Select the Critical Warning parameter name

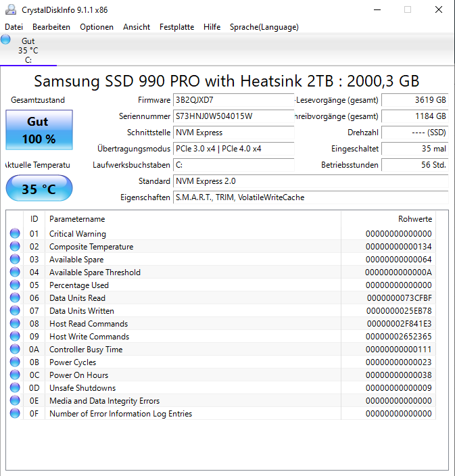[78, 234]
